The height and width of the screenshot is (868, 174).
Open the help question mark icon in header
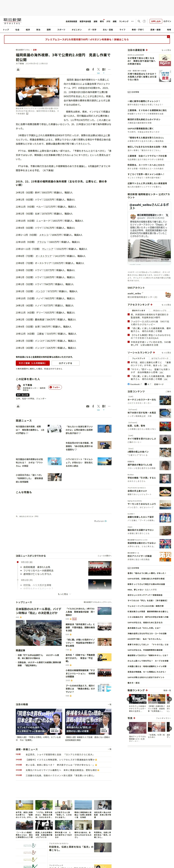144,21
